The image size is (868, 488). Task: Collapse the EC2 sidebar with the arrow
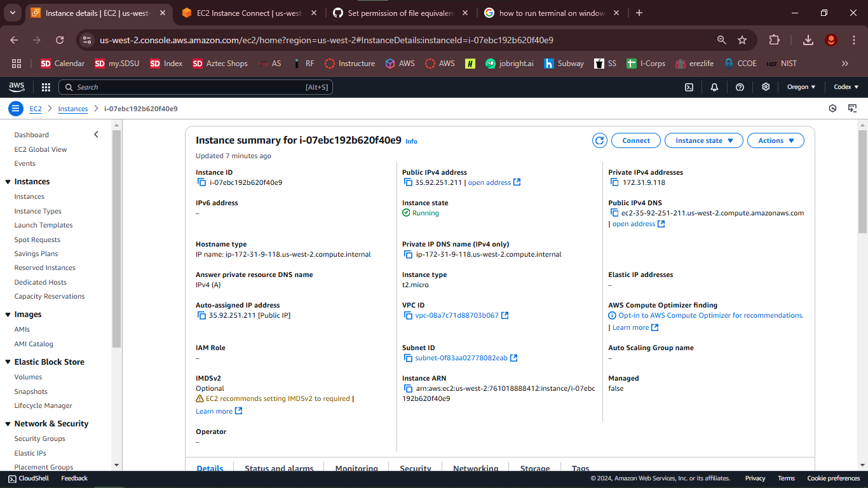[96, 135]
